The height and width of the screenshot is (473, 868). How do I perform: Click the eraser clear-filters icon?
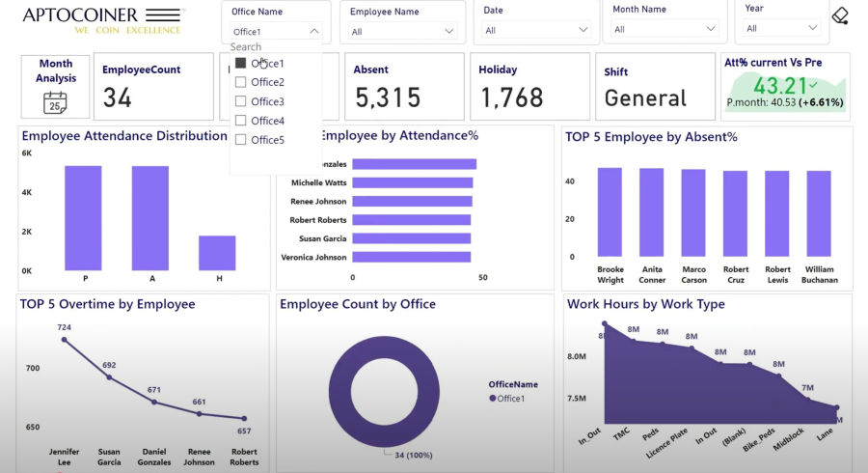coord(839,16)
